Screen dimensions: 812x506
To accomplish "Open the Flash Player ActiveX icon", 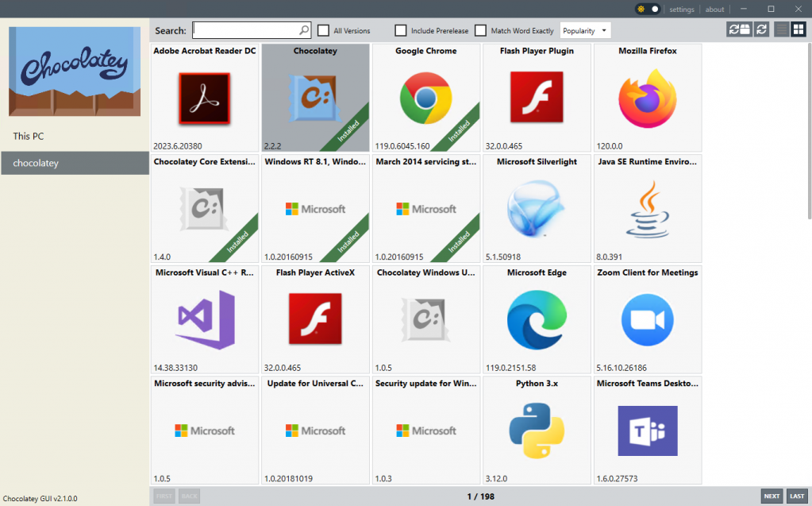I will 315,319.
